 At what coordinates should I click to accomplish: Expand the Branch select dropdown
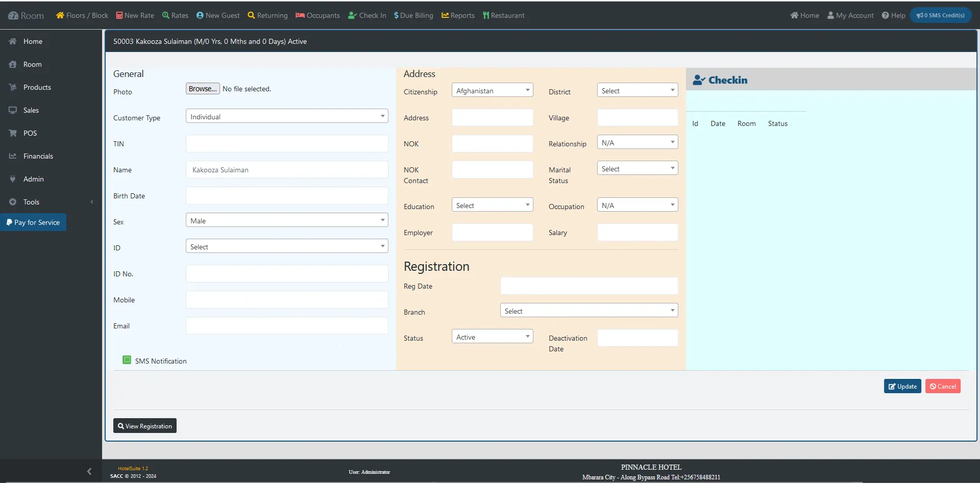(x=589, y=311)
